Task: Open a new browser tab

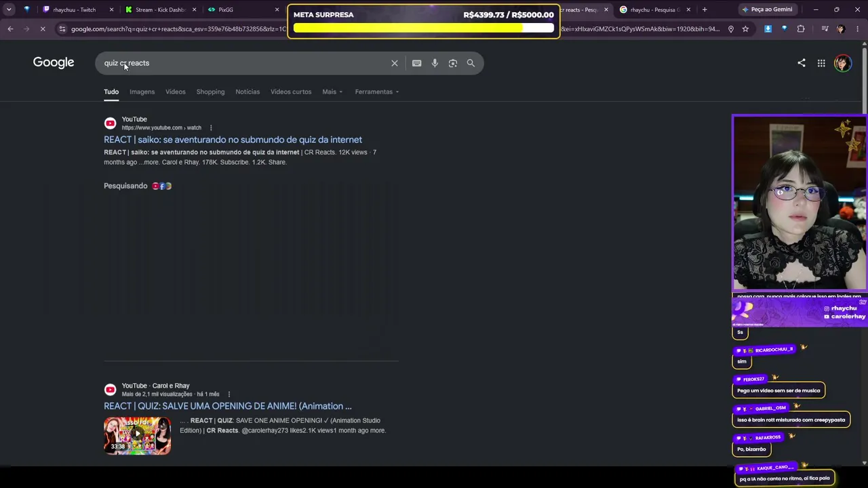Action: pyautogui.click(x=705, y=9)
